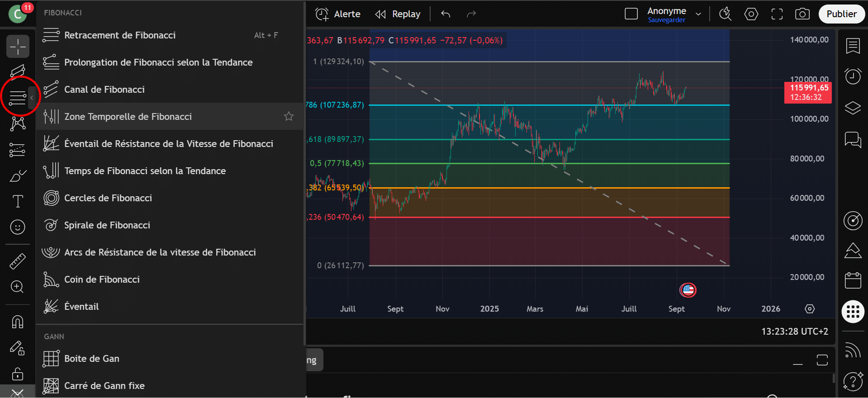Screen dimensions: 868x398
Task: Choose Cercles de Fibonacci tool
Action: (x=108, y=198)
